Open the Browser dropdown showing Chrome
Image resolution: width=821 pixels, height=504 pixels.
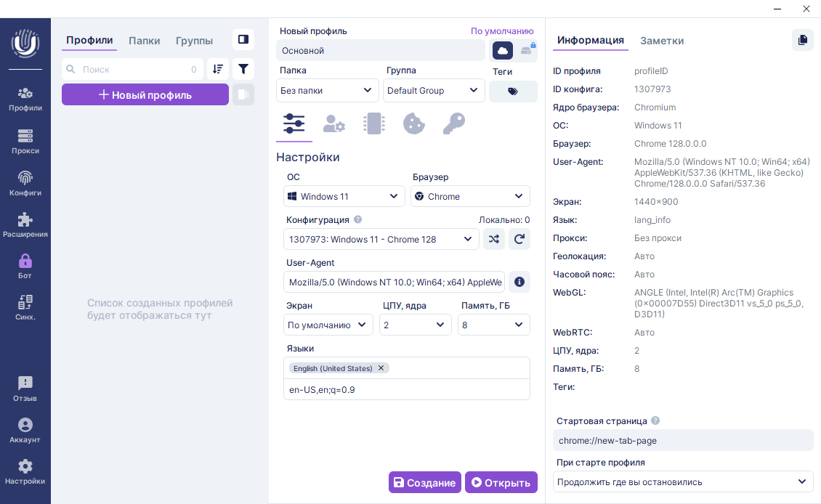click(469, 196)
